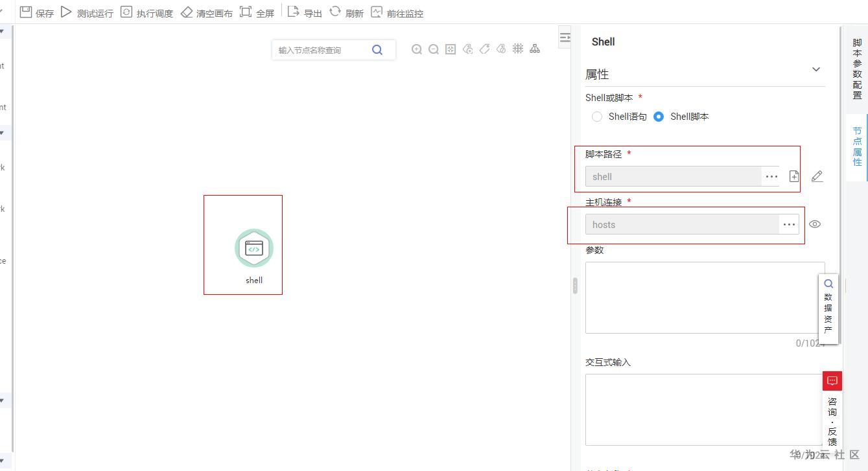The image size is (868, 471).
Task: Open the hosts connection ellipsis selector
Action: (x=789, y=224)
